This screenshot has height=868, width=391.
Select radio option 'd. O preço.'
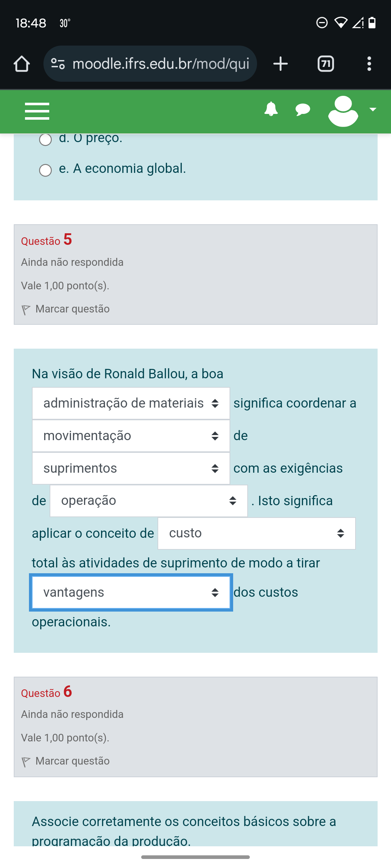(46, 140)
